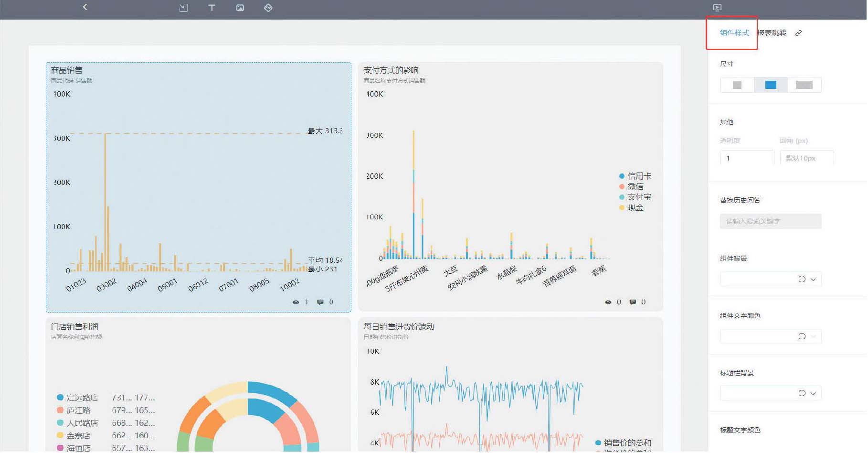Screen dimensions: 868x453
Task: Open the 标题栏背景 color dropdown arrow
Action: point(813,394)
